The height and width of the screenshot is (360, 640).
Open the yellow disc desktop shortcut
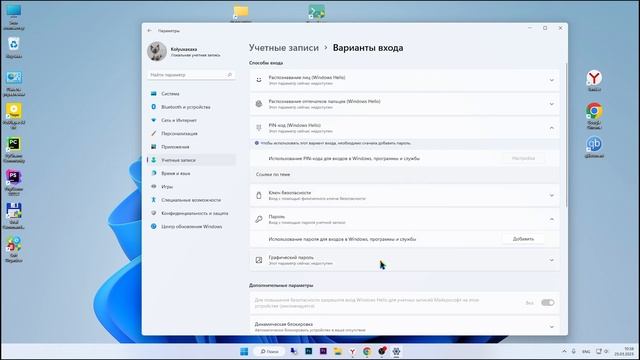pos(13,116)
